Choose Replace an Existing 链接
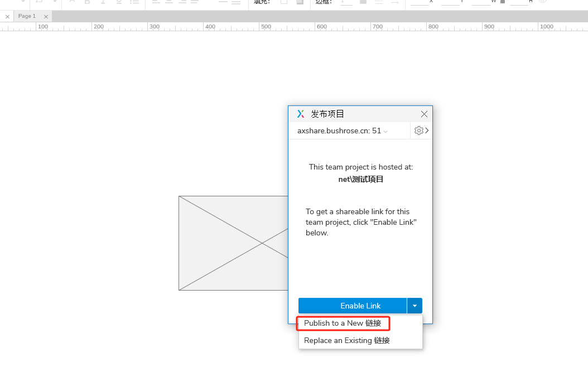 pyautogui.click(x=347, y=340)
